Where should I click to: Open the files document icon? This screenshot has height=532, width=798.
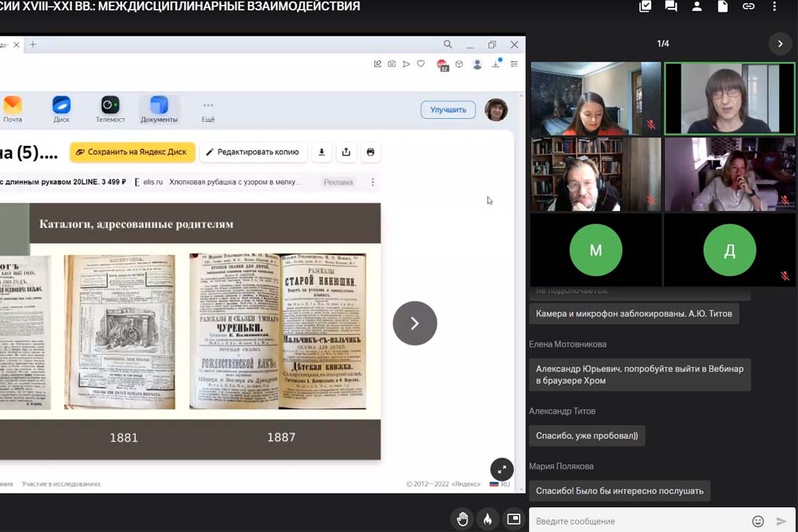pyautogui.click(x=722, y=7)
